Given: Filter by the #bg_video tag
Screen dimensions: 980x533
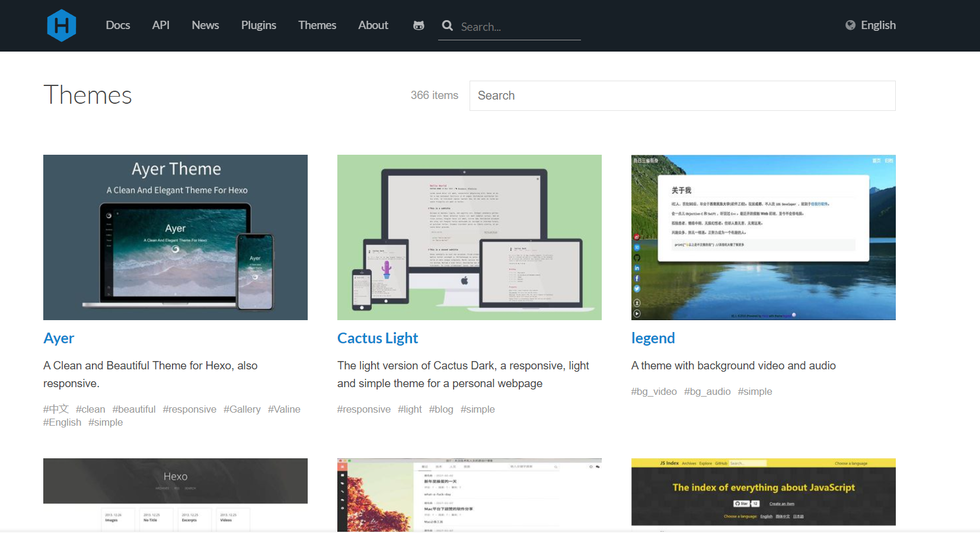Looking at the screenshot, I should (x=654, y=391).
